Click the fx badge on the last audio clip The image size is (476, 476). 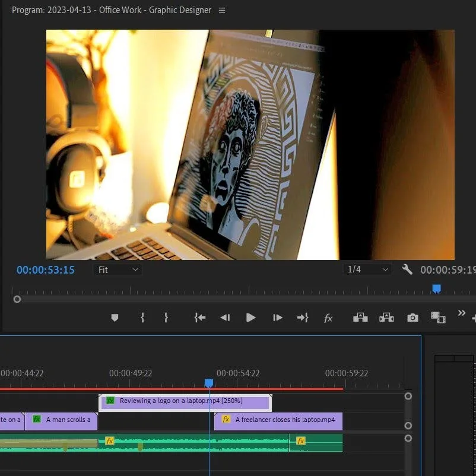click(x=300, y=441)
